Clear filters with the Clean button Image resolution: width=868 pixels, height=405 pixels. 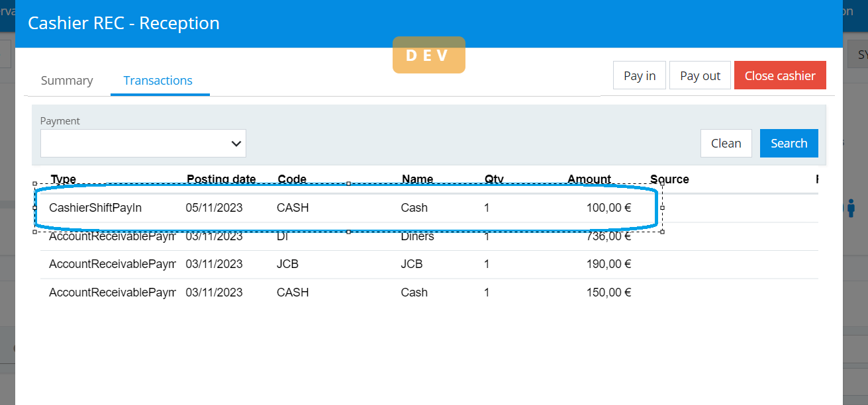coord(726,144)
